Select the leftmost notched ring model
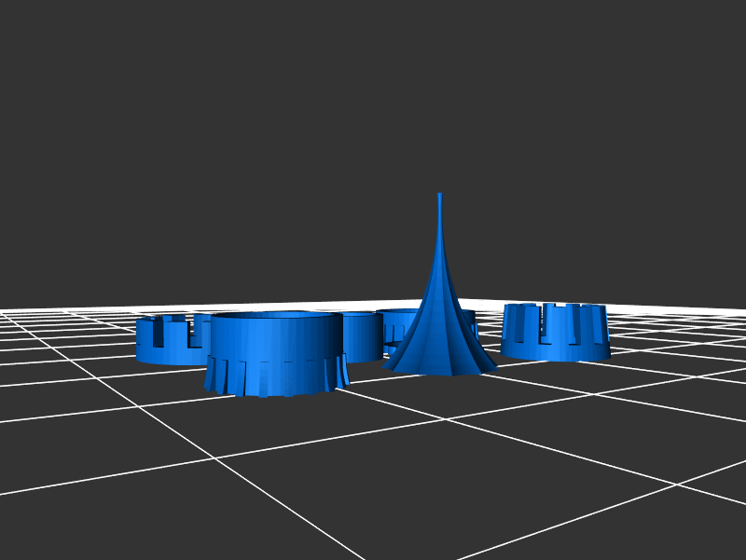Screen dimensions: 746x560 pyautogui.click(x=168, y=343)
